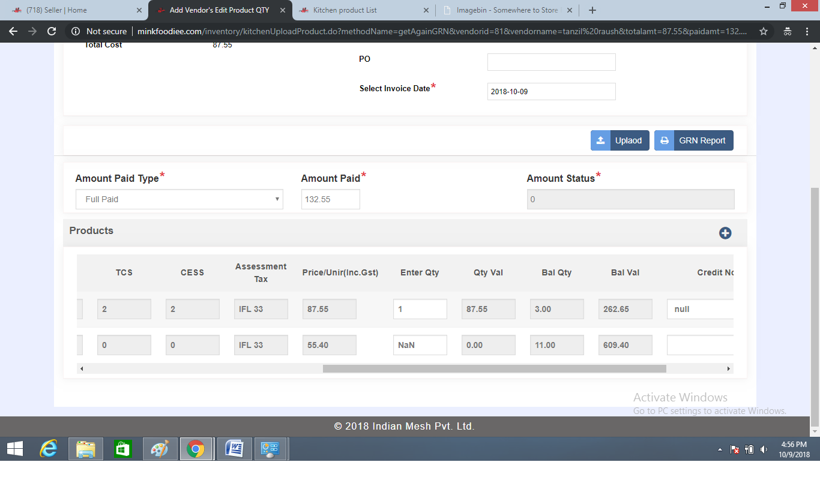This screenshot has width=820, height=504.
Task: Click the Enter Qty field containing 1
Action: pos(420,309)
